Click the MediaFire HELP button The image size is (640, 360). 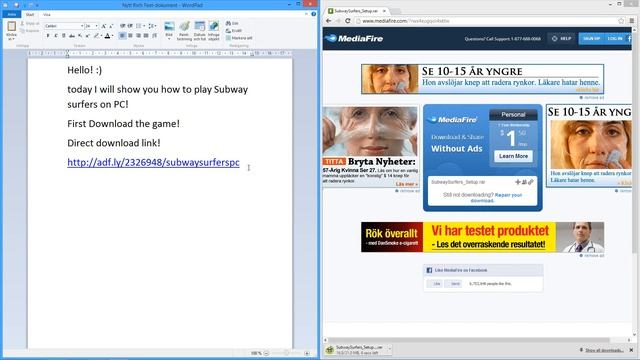coord(562,38)
